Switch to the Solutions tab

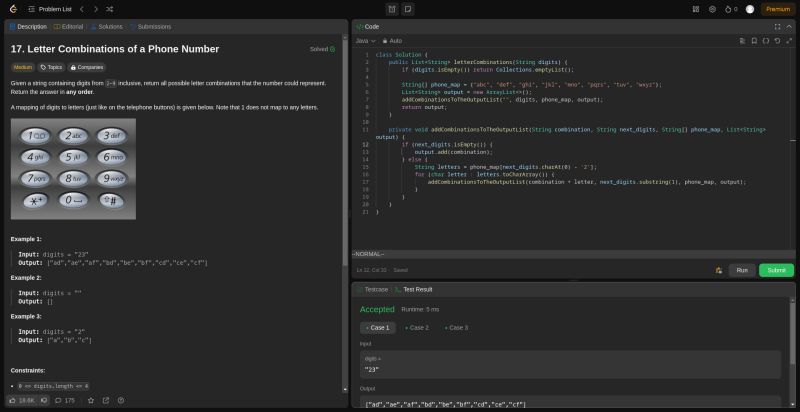[107, 27]
